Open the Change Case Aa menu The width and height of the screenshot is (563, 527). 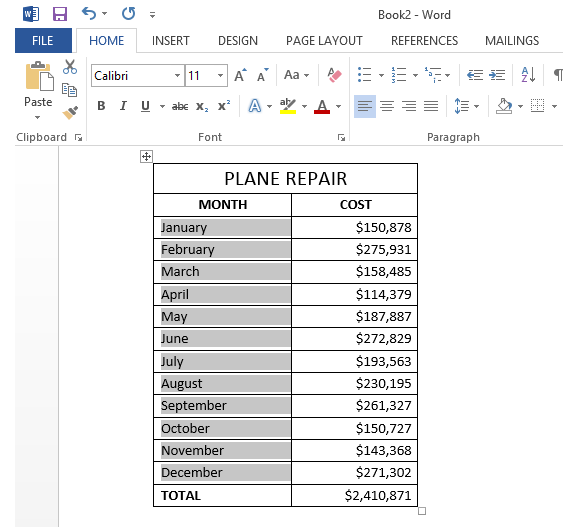click(x=296, y=75)
